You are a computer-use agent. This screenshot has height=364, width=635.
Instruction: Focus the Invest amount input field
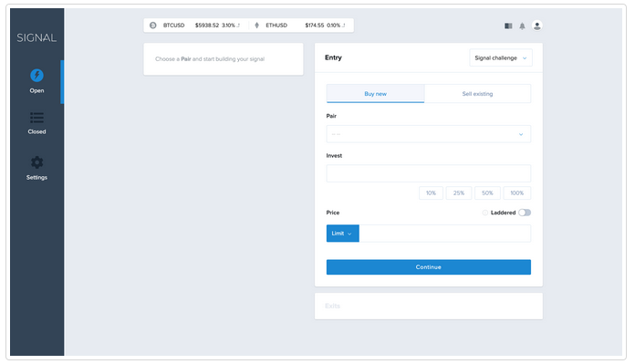click(429, 173)
